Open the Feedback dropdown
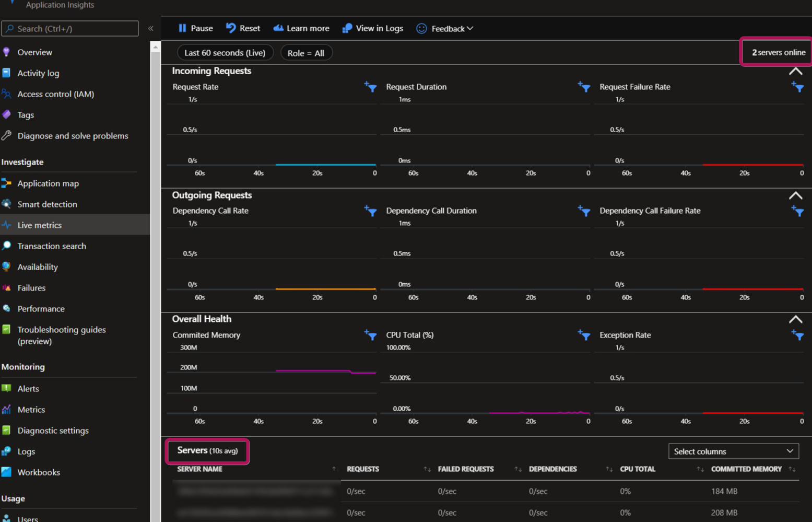 coord(445,29)
